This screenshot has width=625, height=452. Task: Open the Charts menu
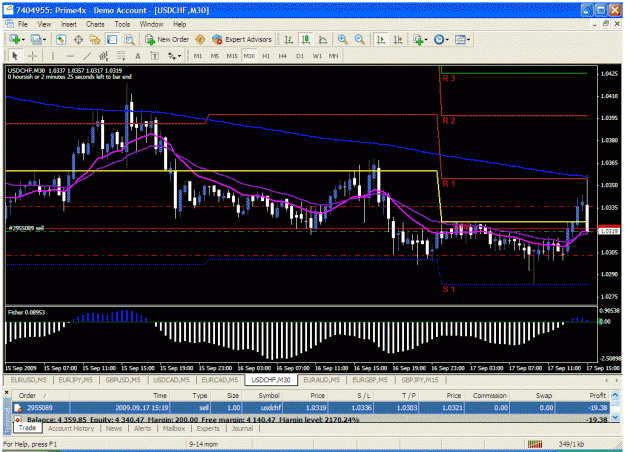click(x=95, y=24)
